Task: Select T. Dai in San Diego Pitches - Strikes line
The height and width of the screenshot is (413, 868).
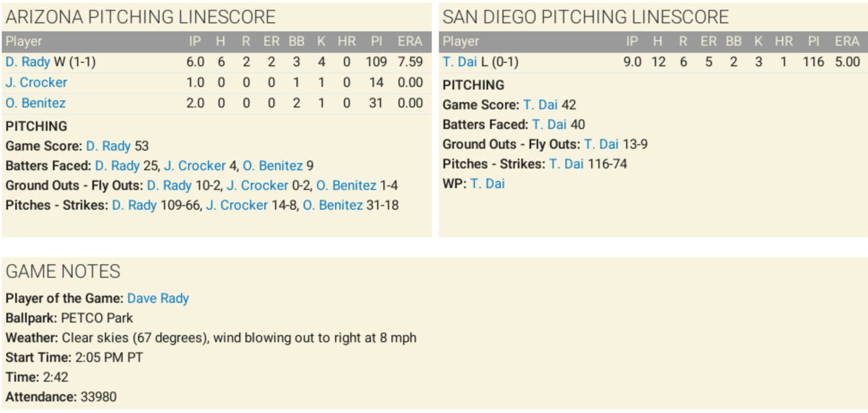Action: tap(566, 164)
